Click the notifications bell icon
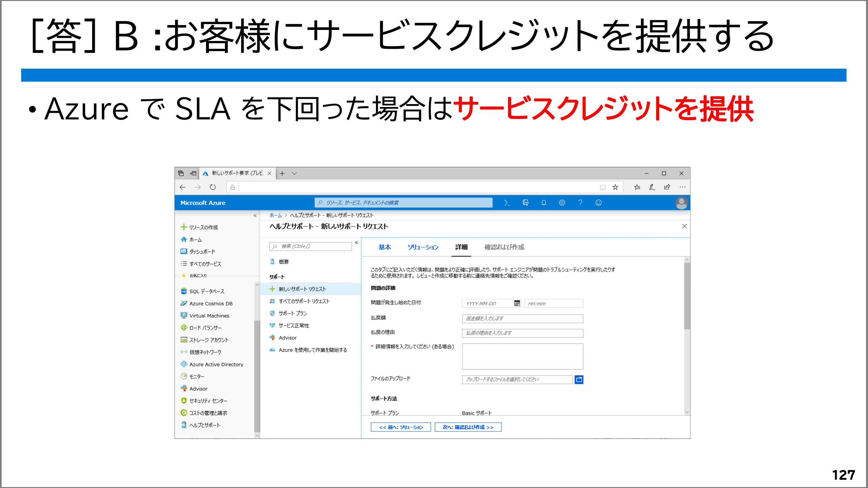 pyautogui.click(x=544, y=203)
